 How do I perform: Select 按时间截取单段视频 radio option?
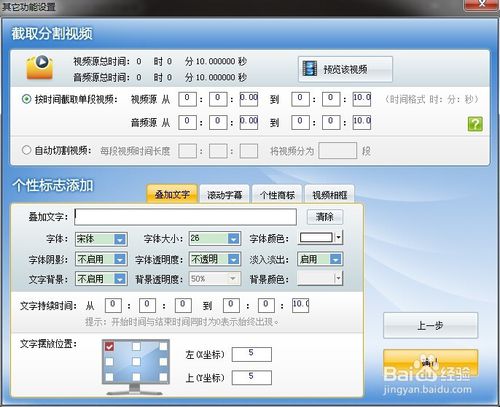26,99
